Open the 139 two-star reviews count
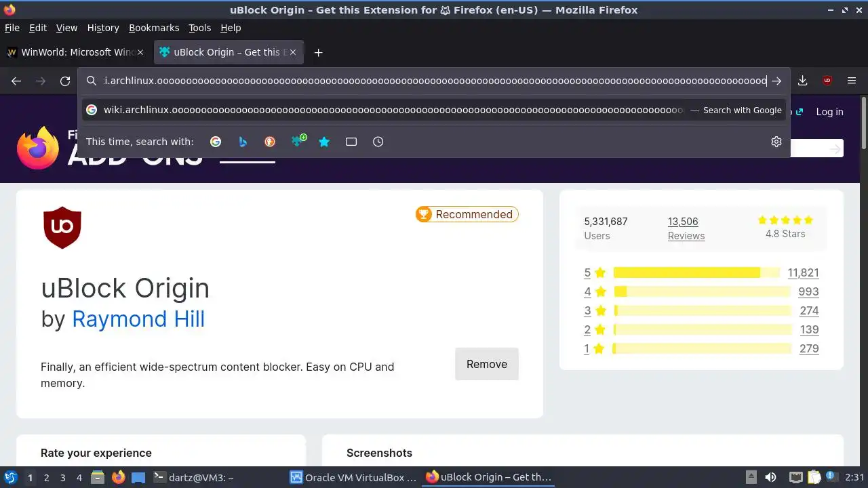Screen dimensions: 868x488 click(809, 329)
